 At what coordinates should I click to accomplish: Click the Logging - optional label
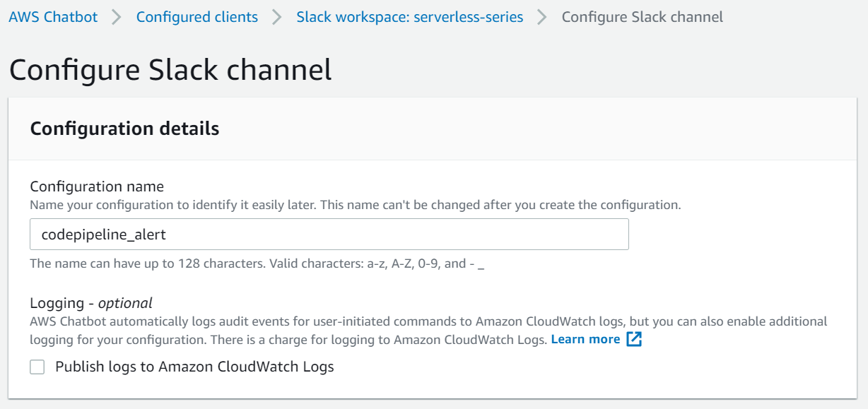[x=90, y=303]
